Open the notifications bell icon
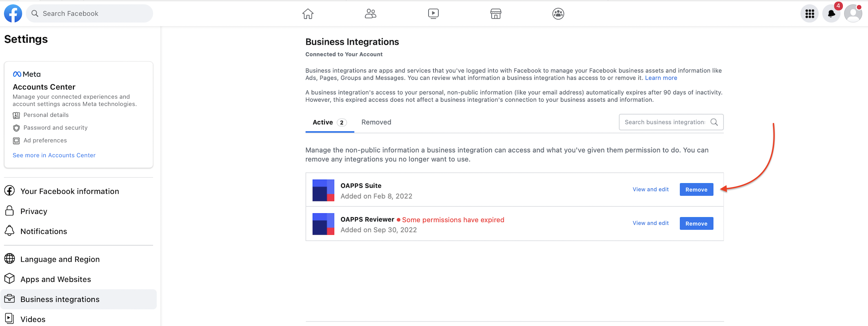 click(x=831, y=14)
